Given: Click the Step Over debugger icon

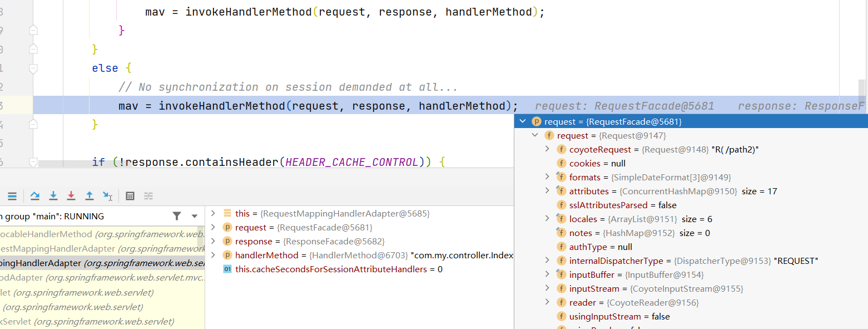Looking at the screenshot, I should click(35, 196).
